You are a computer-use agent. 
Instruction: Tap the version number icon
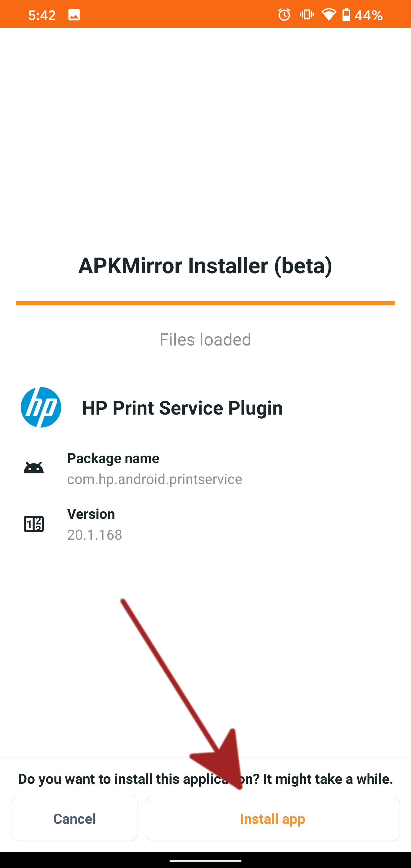click(34, 524)
